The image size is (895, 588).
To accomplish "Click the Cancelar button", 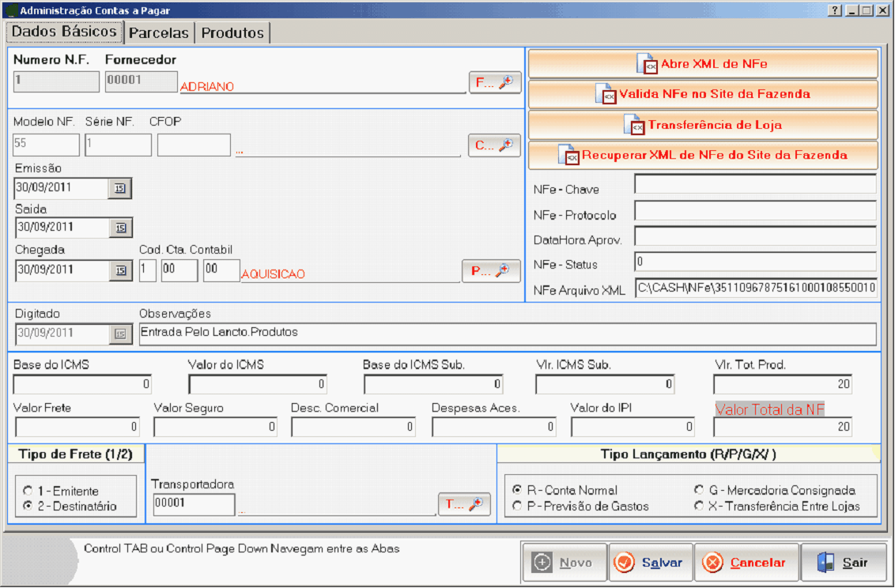I will click(746, 563).
